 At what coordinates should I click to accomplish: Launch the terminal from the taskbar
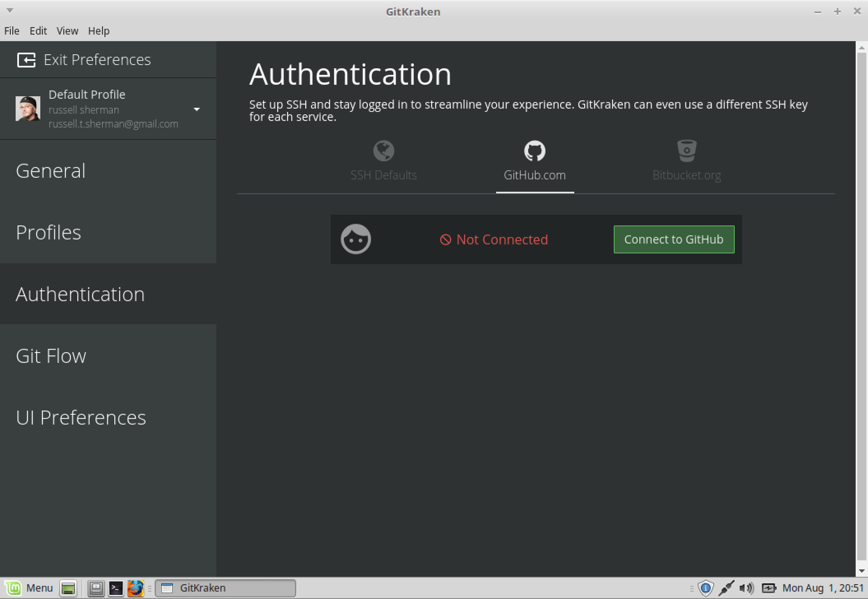coord(116,588)
